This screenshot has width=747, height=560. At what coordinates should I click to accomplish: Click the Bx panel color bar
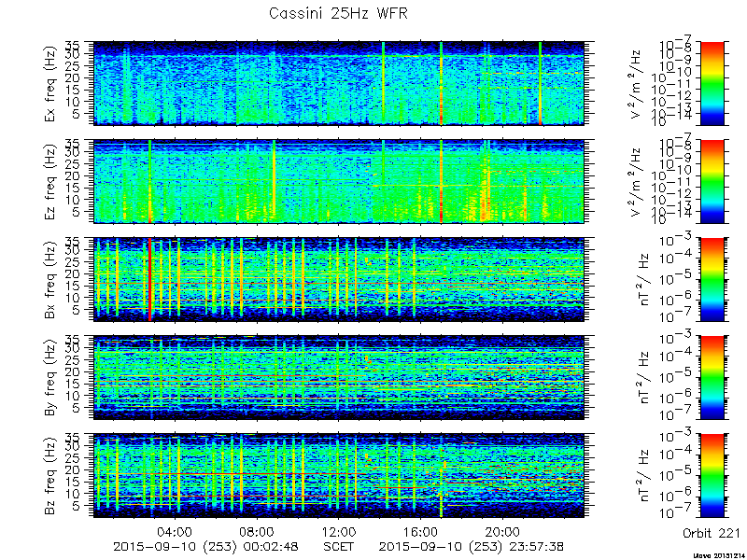point(712,279)
